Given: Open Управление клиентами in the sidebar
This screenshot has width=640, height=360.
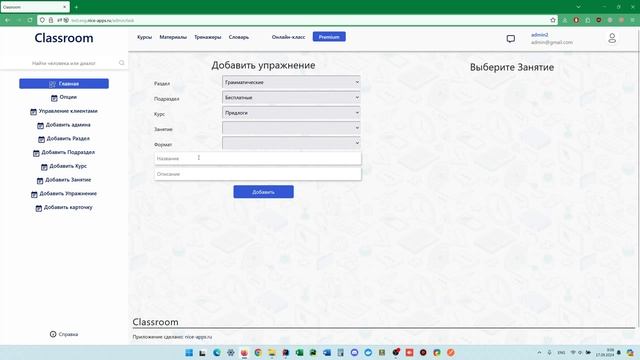Looking at the screenshot, I should click(x=68, y=111).
